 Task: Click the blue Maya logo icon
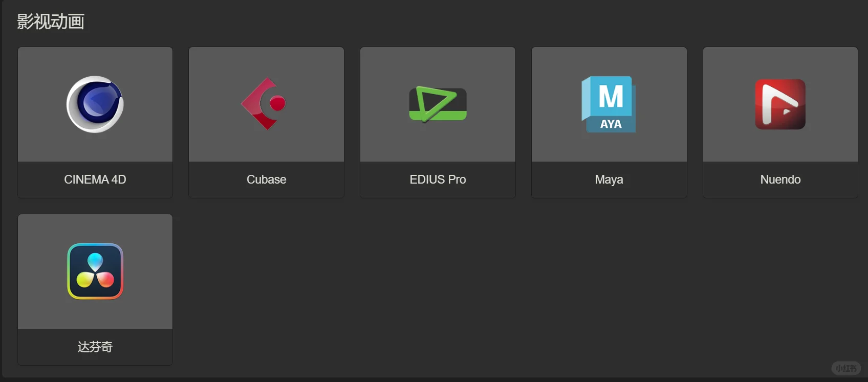[609, 104]
